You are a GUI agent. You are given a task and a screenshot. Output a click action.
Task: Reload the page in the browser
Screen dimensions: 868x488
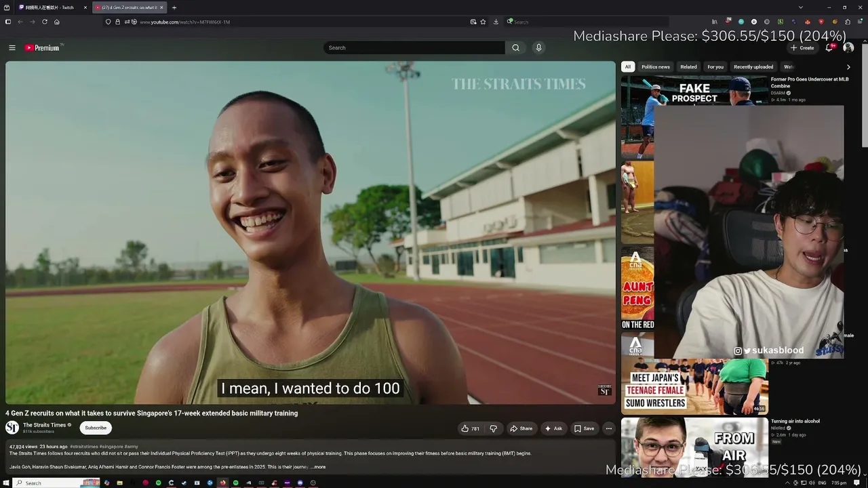point(45,22)
